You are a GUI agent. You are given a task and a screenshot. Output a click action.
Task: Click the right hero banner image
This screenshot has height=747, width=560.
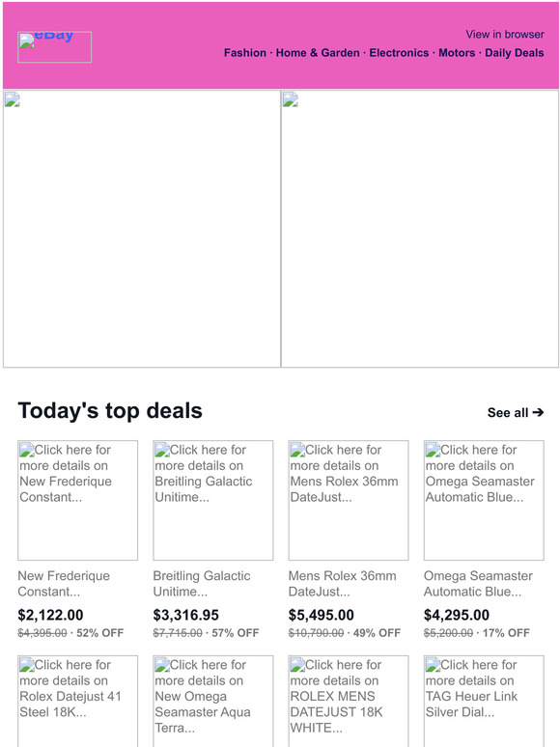click(x=420, y=229)
